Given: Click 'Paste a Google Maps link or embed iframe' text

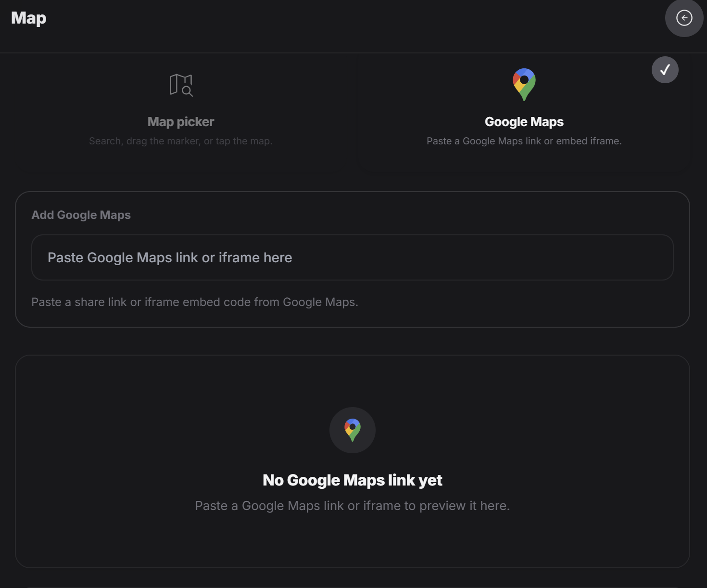Looking at the screenshot, I should coord(524,141).
